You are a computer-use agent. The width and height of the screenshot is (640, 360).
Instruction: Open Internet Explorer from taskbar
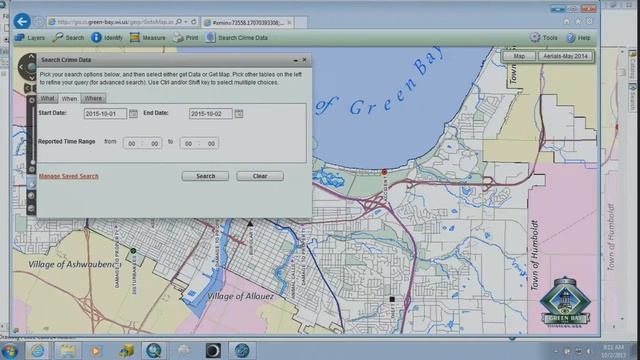[x=38, y=351]
